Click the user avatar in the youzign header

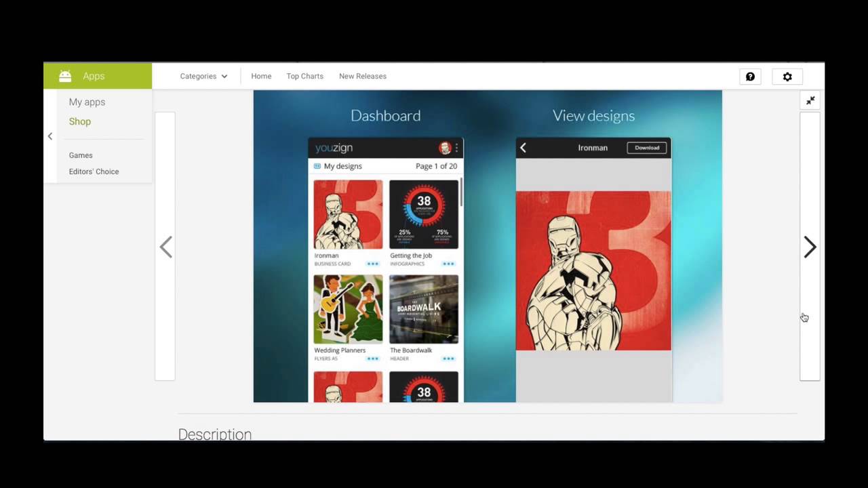(x=445, y=148)
